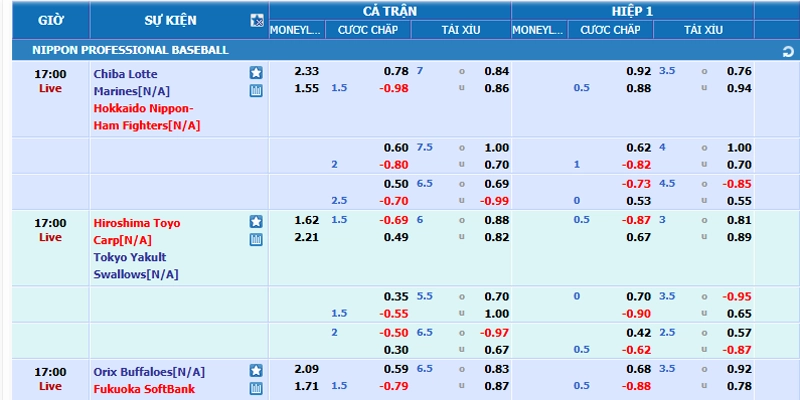Click the CẢ TRẬN full match header

[390, 11]
